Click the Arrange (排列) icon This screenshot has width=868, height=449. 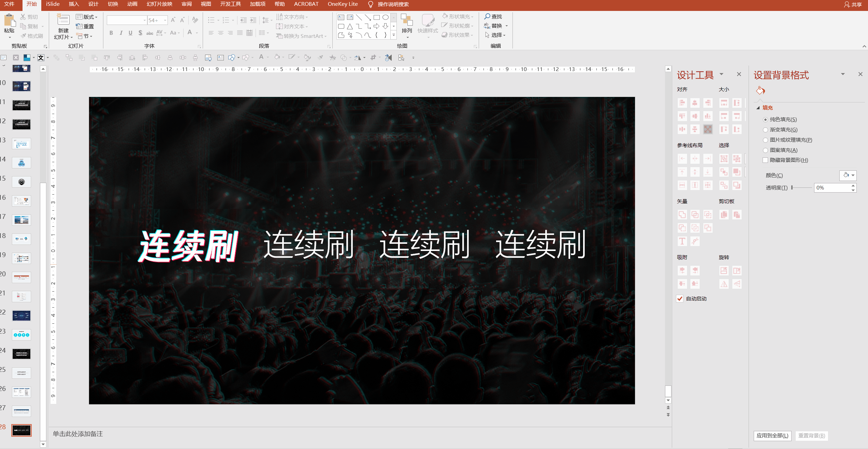tap(407, 20)
